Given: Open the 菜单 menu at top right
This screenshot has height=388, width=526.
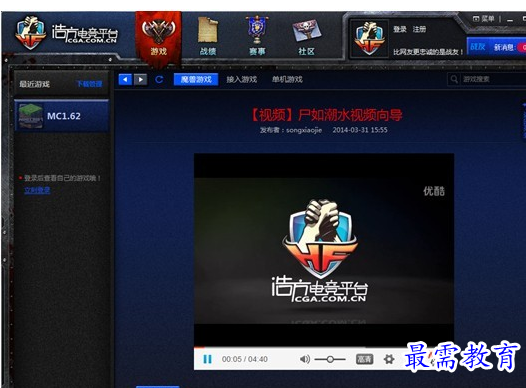Looking at the screenshot, I should pyautogui.click(x=484, y=19).
